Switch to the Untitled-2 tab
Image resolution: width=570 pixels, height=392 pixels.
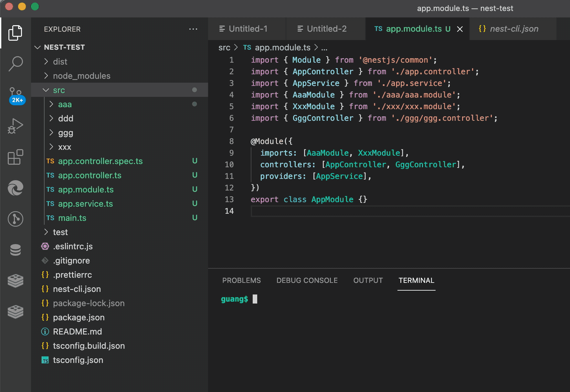[x=326, y=29]
